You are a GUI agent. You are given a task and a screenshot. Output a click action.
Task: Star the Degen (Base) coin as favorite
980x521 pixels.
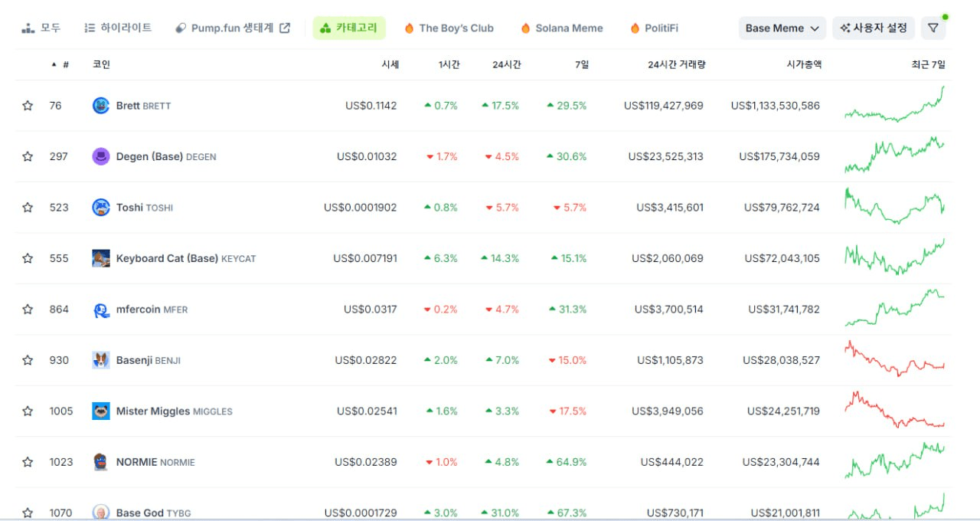(x=28, y=156)
